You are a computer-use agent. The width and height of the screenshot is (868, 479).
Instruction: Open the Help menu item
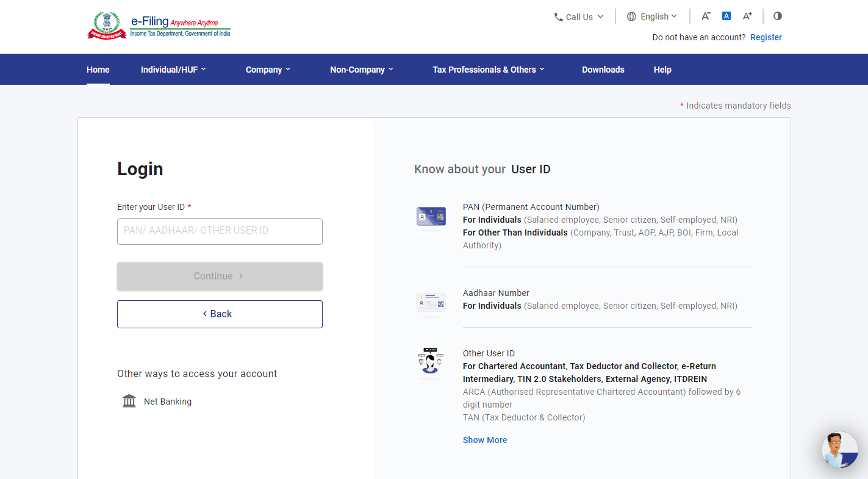tap(662, 70)
